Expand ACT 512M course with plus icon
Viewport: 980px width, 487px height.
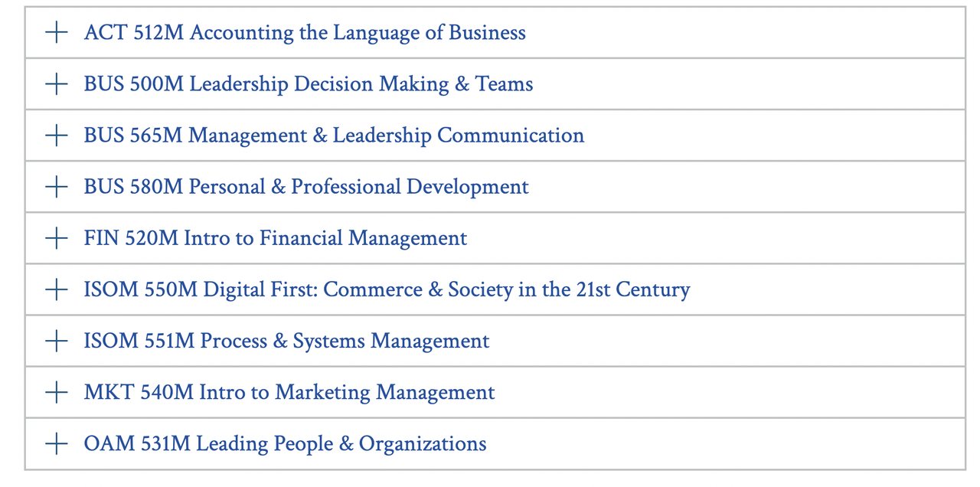coord(57,32)
